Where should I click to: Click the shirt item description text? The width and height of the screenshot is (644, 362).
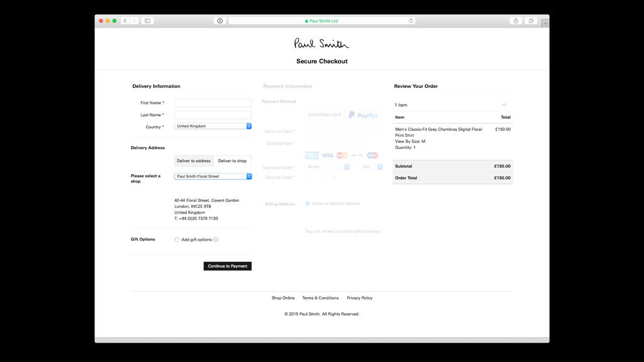tap(438, 132)
